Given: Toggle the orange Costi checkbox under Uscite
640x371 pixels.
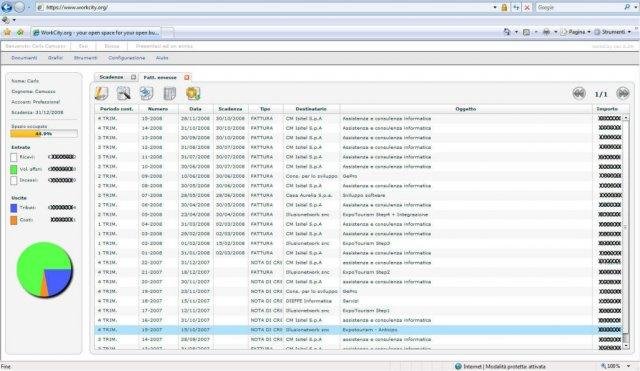Looking at the screenshot, I should [x=14, y=220].
